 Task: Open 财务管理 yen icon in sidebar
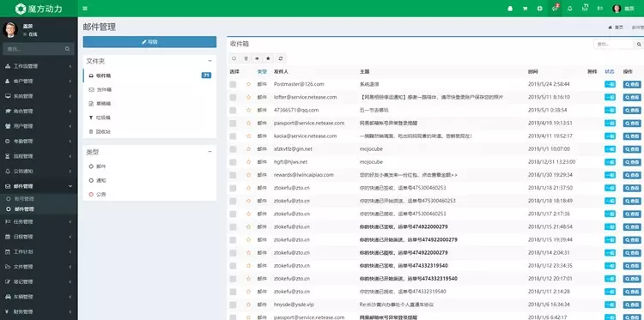8,311
